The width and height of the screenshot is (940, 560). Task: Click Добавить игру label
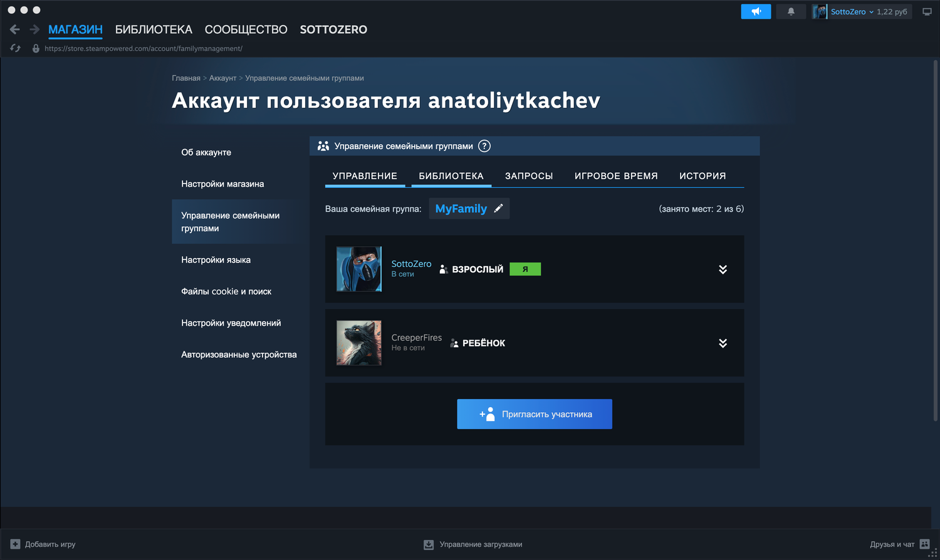tap(50, 544)
